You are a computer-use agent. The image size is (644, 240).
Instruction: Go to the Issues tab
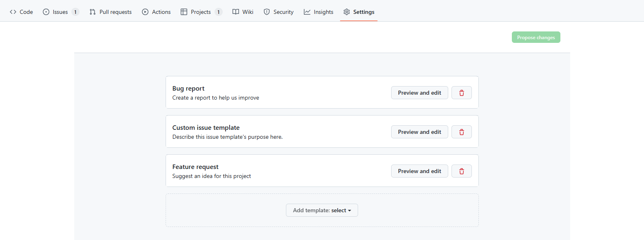(60, 12)
